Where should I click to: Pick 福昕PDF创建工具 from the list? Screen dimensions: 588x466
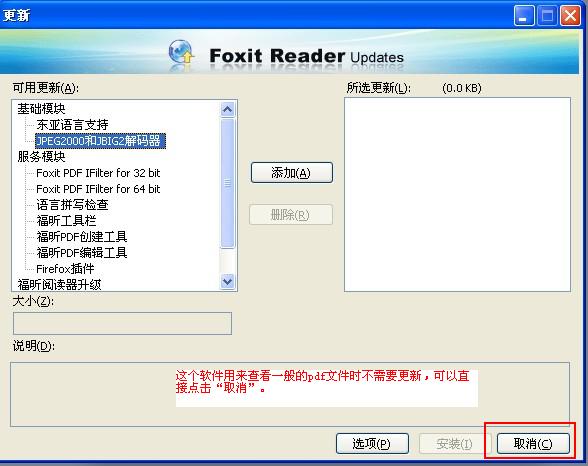pos(82,237)
